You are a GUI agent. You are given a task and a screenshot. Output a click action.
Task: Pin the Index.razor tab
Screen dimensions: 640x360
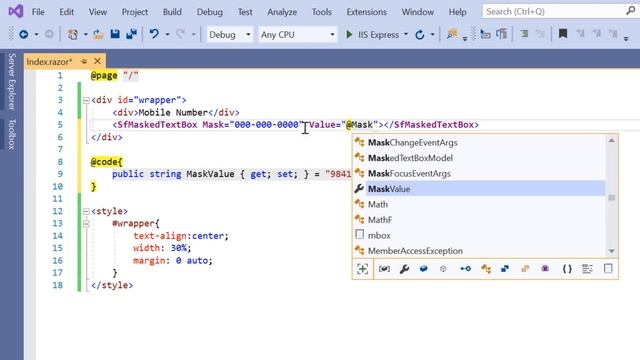coord(84,61)
